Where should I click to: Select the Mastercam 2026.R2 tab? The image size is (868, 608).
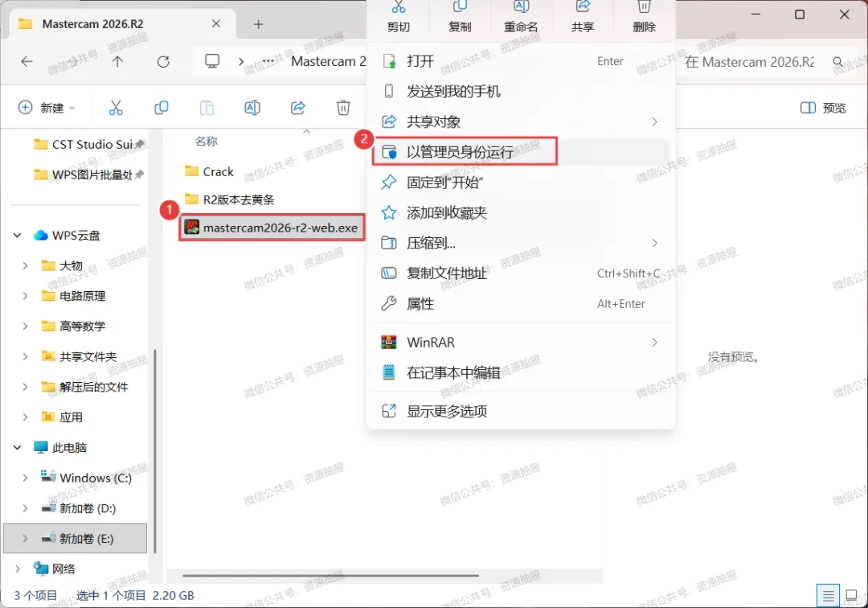122,24
